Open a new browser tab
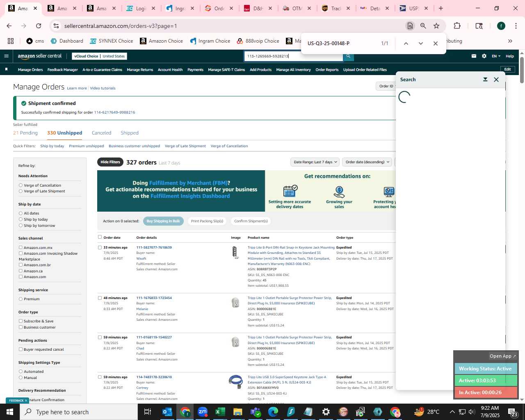This screenshot has height=420, width=525. [441, 8]
